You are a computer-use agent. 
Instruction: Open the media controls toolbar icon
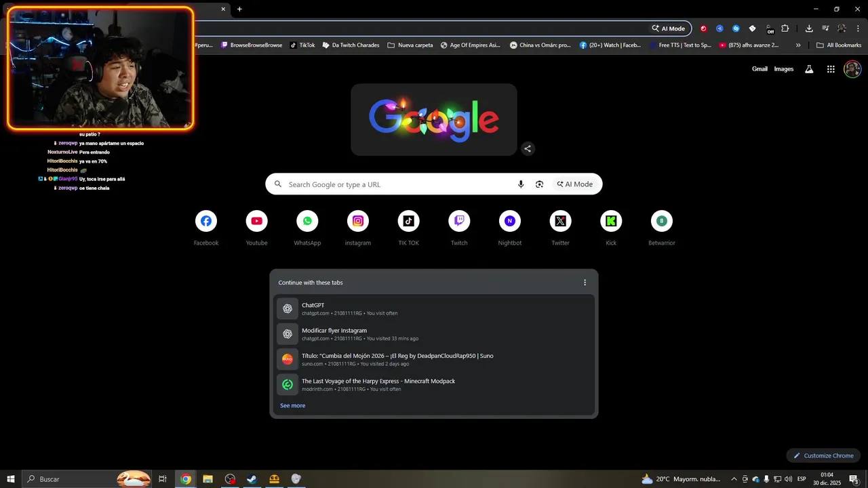(825, 28)
